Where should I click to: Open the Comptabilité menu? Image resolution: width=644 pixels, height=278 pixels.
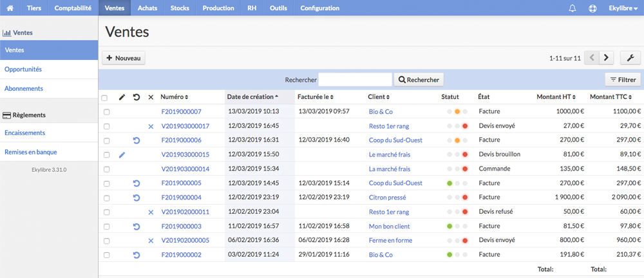(73, 8)
